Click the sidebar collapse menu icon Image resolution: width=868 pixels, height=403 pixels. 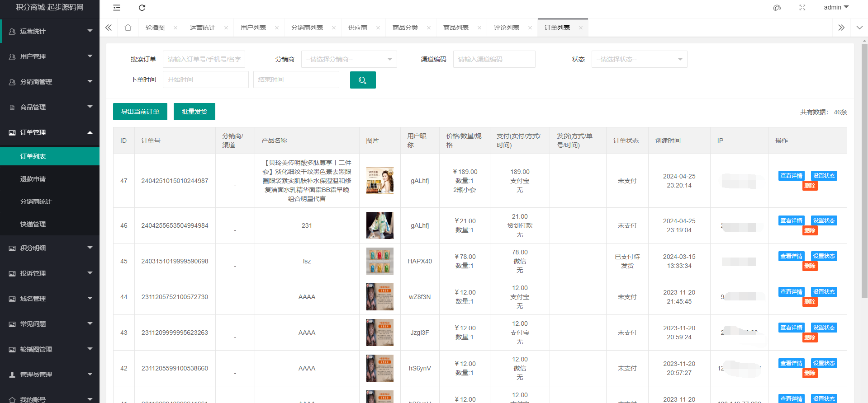pyautogui.click(x=117, y=8)
